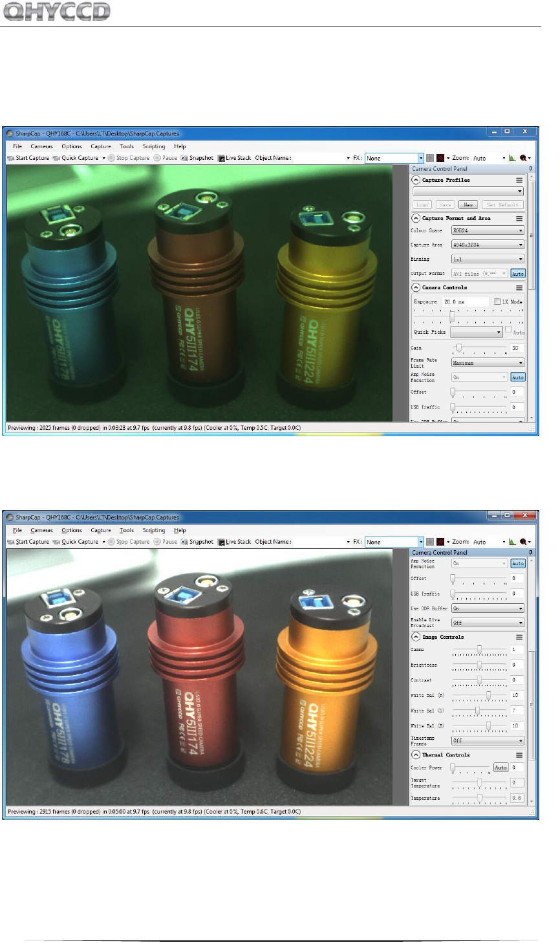Open the Timestamp Frames dropdown

pyautogui.click(x=488, y=740)
